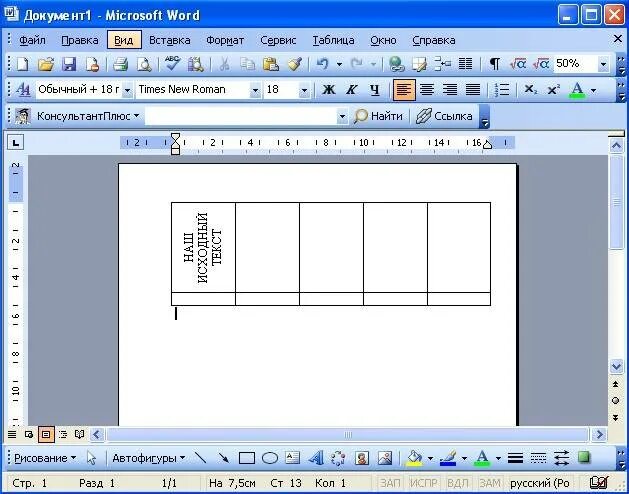Screen dimensions: 629x494
Task: Insert diagram or organization chart
Action: pyautogui.click(x=339, y=458)
